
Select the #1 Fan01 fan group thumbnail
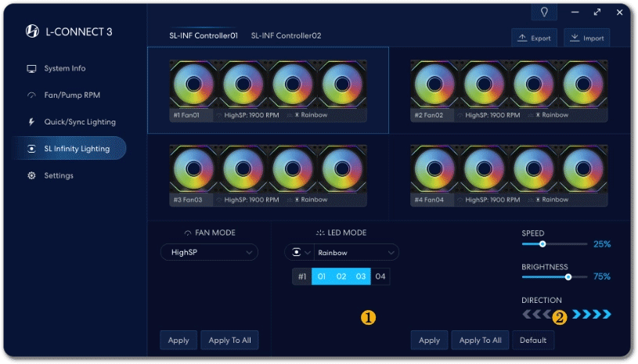point(269,91)
